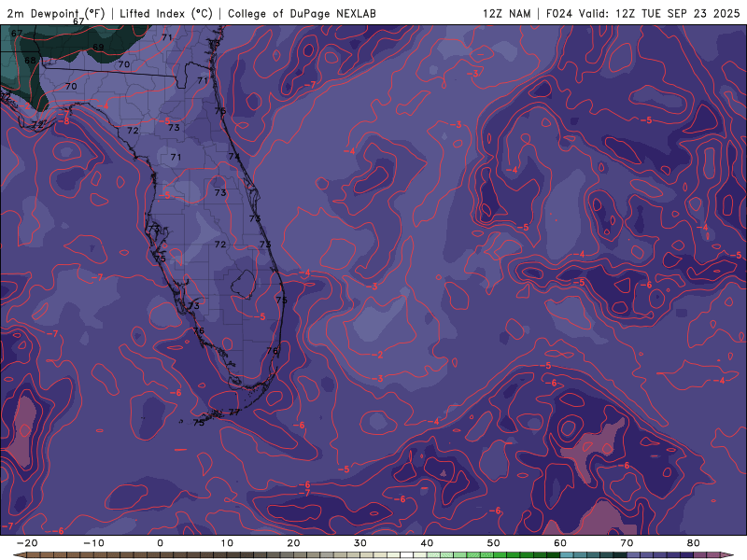Viewport: 747px width, 560px height.
Task: Click the -10 label on the color scale
Action: click(x=93, y=543)
